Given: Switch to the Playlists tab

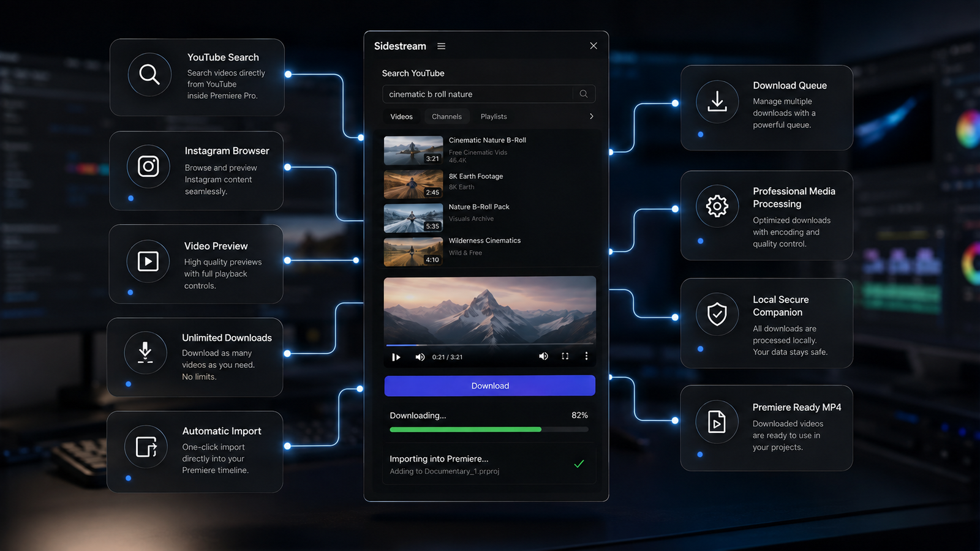Looking at the screenshot, I should coord(494,116).
